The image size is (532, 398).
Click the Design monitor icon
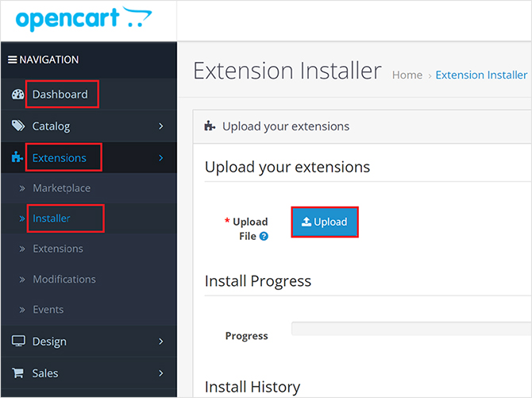tap(18, 341)
